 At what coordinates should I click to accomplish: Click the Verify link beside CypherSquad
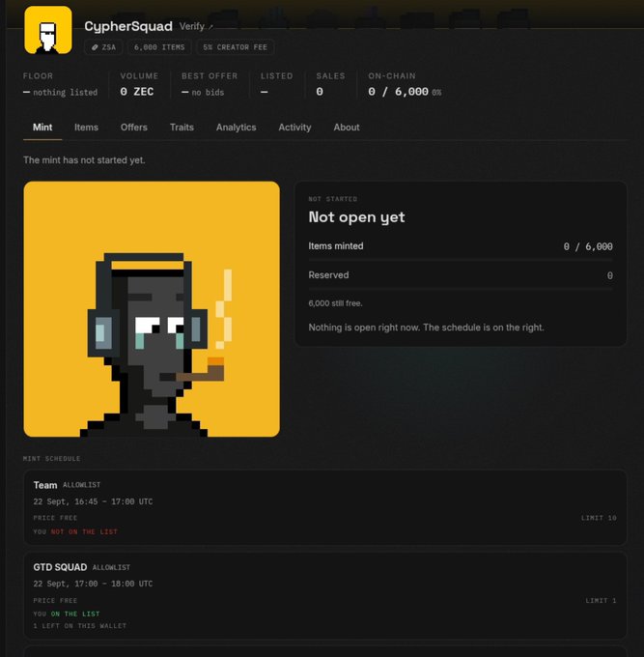pyautogui.click(x=196, y=26)
